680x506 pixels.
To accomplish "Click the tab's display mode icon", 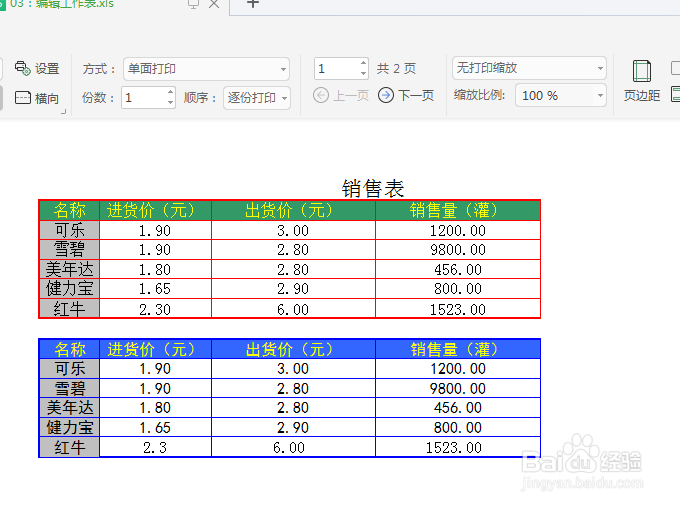I will pos(193,4).
